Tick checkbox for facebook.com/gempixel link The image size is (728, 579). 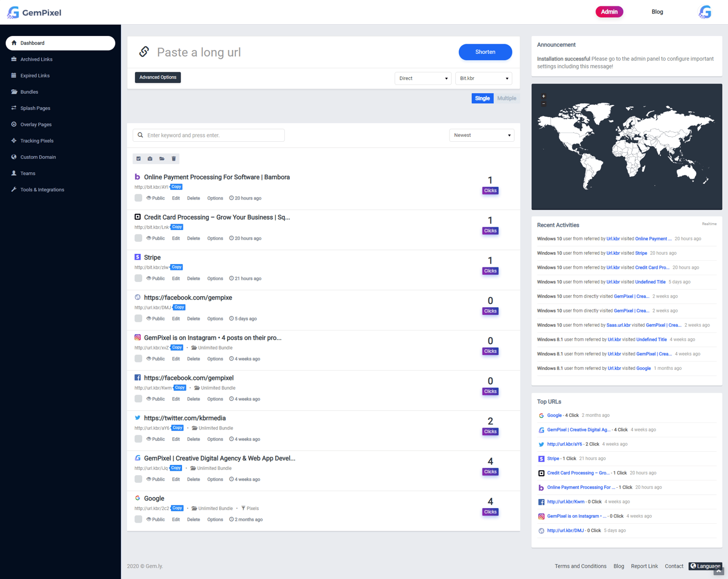[138, 399]
